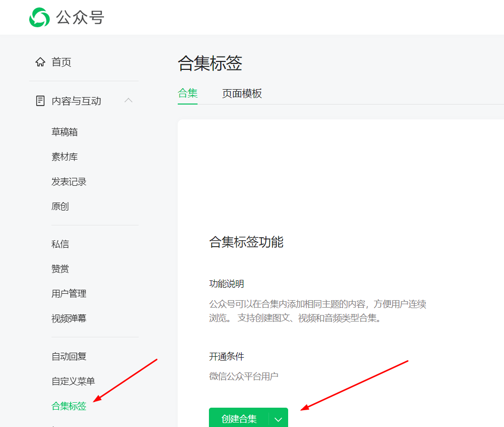Open the 赞赏 section
Image resolution: width=504 pixels, height=427 pixels.
pos(59,268)
